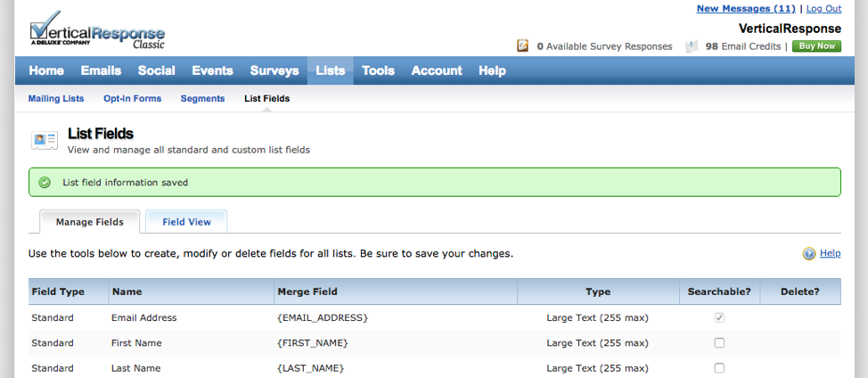Toggle Searchable checkbox for Last Name
This screenshot has height=378, width=868.
coord(719,368)
